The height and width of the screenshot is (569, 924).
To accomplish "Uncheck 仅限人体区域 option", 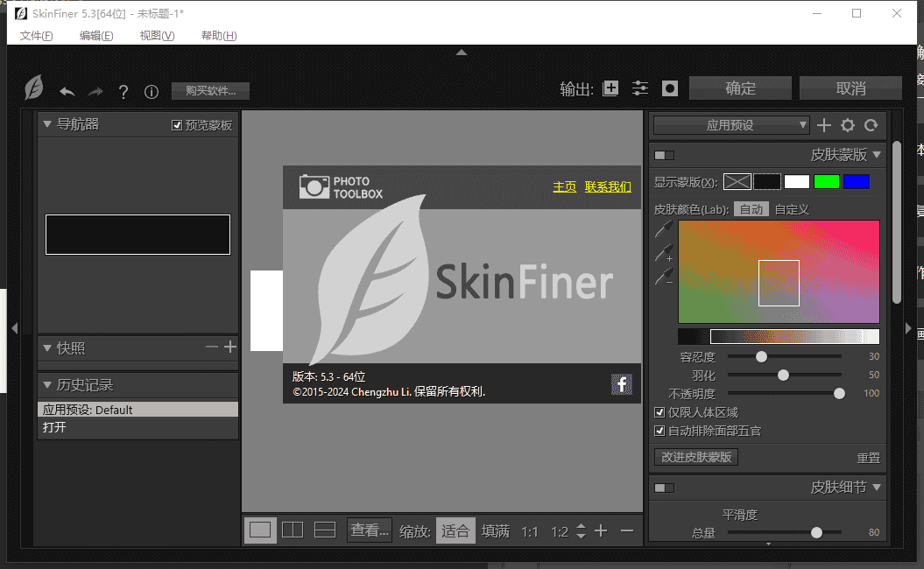I will pos(659,412).
